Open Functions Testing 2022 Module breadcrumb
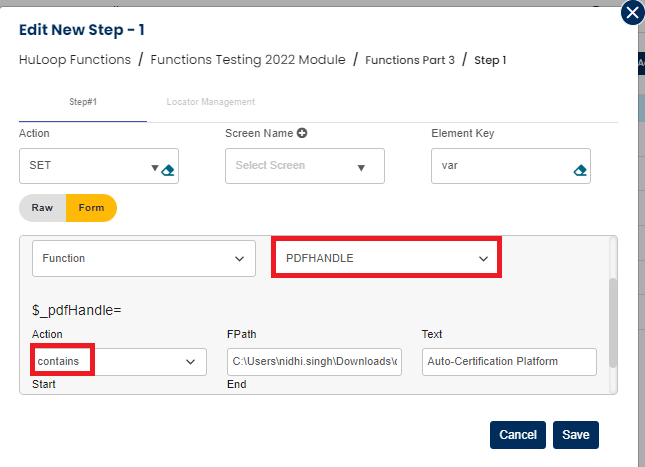 248,60
